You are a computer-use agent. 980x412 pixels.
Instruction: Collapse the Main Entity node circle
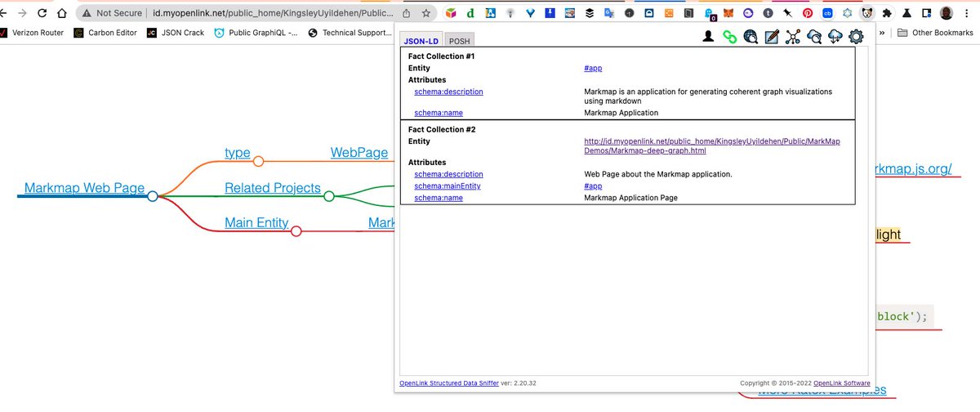296,231
